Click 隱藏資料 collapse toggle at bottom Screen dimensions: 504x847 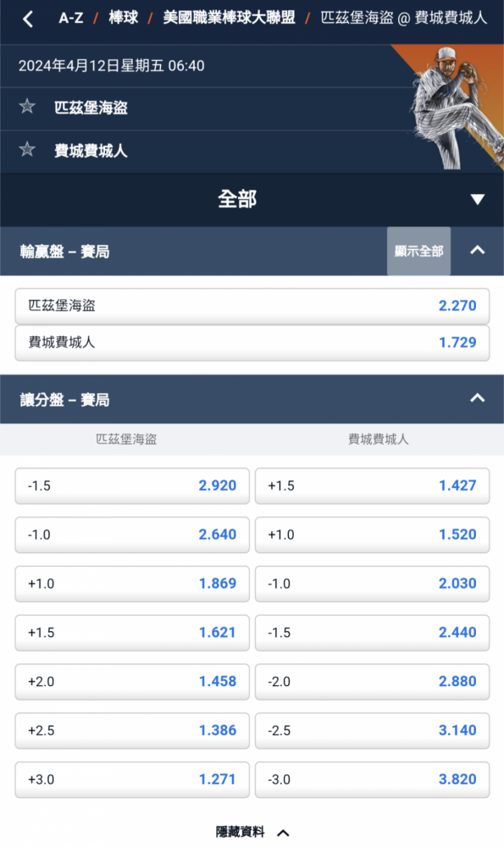(x=252, y=832)
